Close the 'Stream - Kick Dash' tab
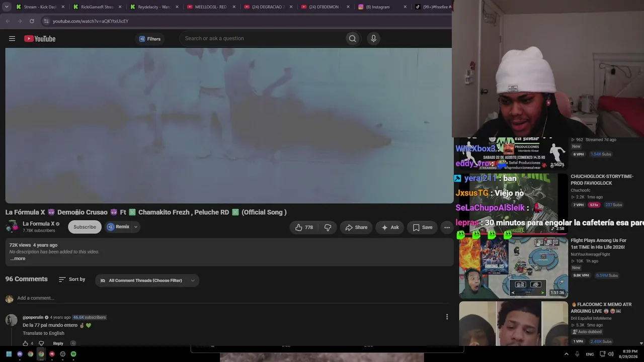The image size is (644, 362). pos(63,7)
